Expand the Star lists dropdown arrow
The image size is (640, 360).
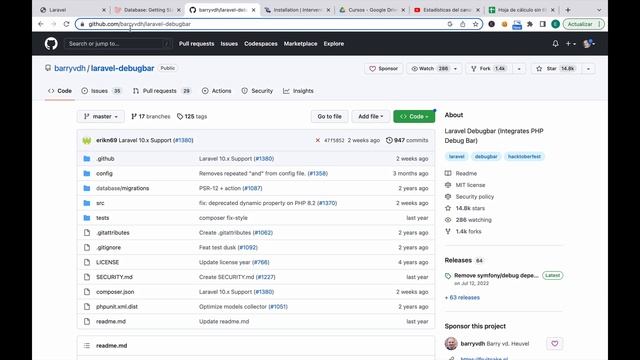pyautogui.click(x=588, y=69)
